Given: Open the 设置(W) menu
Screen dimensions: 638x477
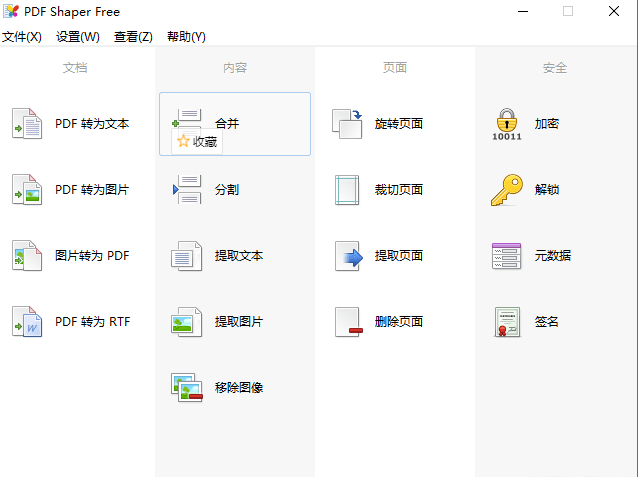Looking at the screenshot, I should coord(78,37).
